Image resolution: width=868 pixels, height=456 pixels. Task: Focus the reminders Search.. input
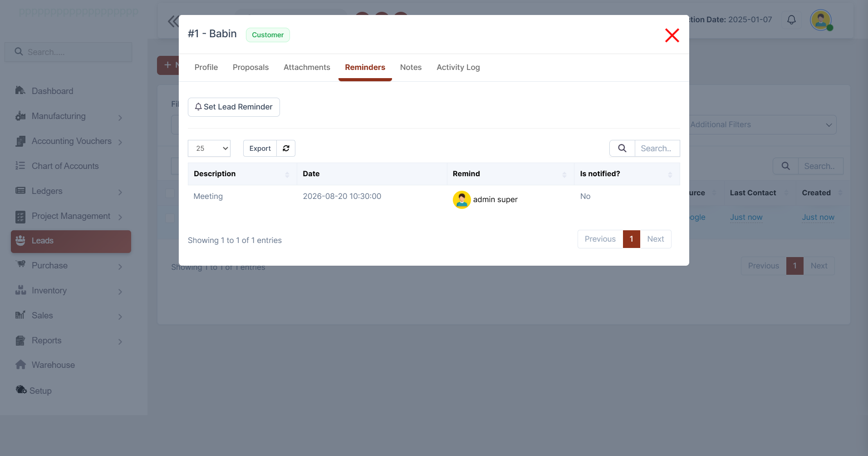pos(657,149)
